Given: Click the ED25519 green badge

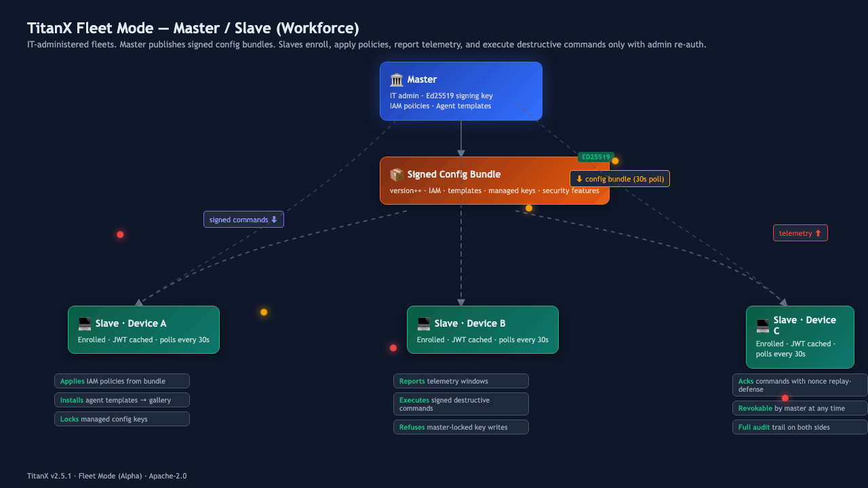Looking at the screenshot, I should [596, 157].
